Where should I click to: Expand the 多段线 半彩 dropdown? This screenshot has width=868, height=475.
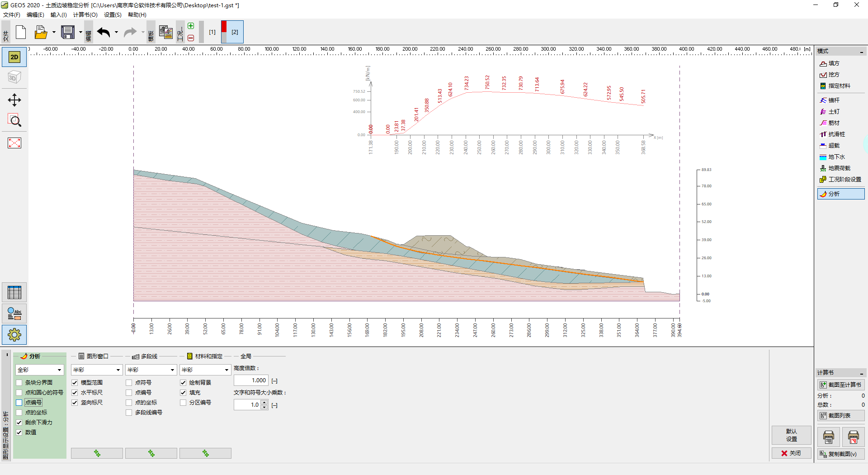[151, 370]
